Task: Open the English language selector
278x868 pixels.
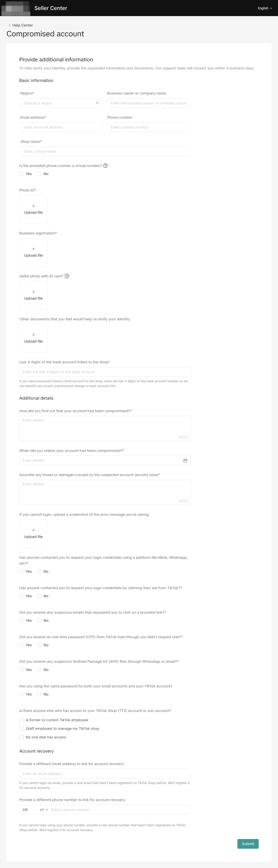Action: point(265,8)
